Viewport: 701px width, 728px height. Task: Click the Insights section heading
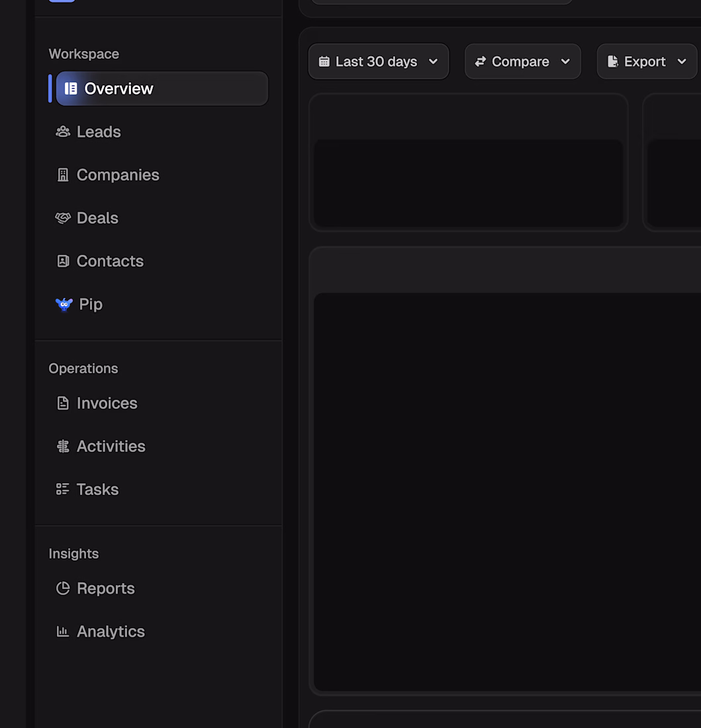[x=74, y=554]
